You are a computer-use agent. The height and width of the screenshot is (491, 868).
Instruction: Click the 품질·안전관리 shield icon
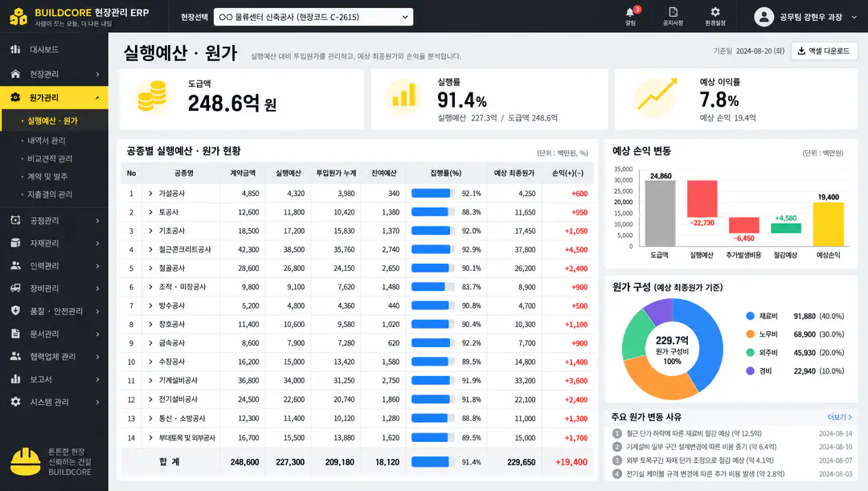click(x=15, y=310)
